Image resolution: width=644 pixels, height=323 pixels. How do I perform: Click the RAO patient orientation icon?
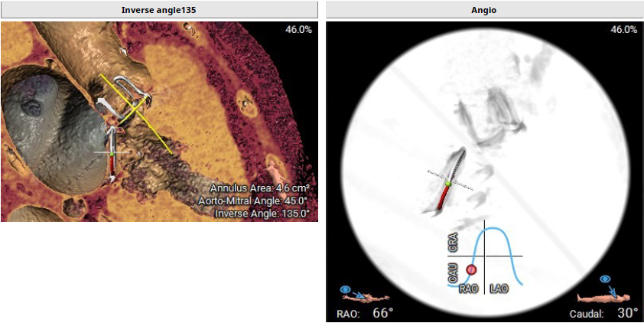point(365,293)
